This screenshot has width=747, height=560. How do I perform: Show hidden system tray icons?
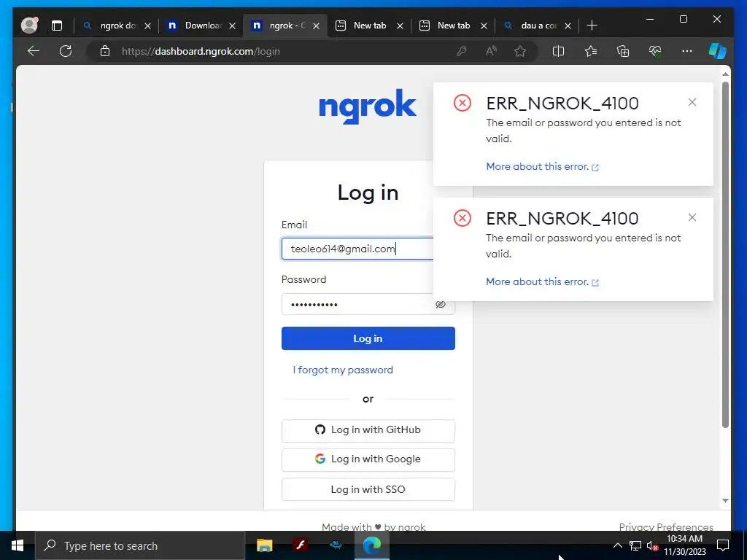[x=617, y=545]
